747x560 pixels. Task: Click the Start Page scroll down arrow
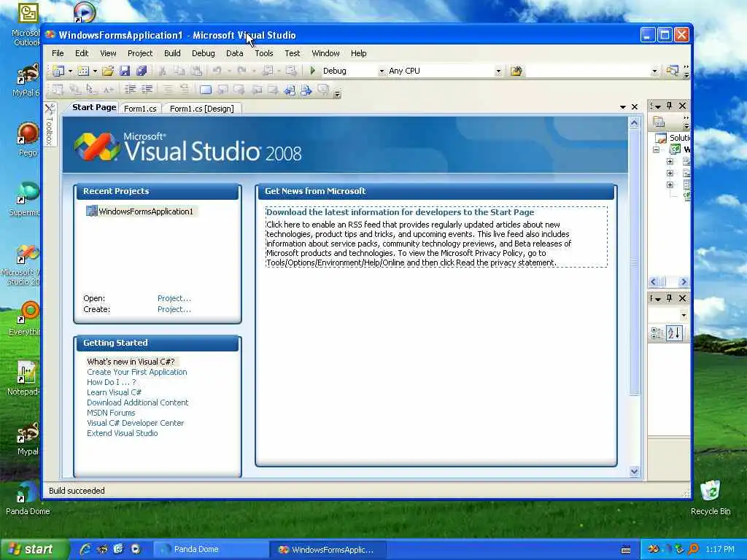634,472
